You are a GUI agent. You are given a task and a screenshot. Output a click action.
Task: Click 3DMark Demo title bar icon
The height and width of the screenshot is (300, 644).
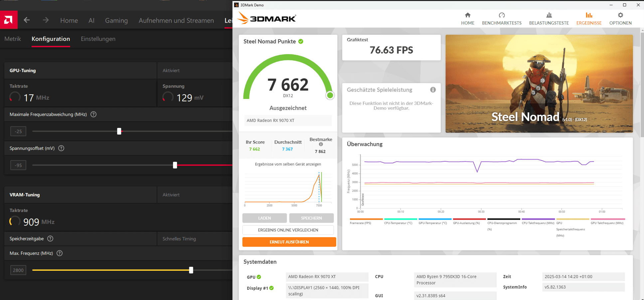(x=237, y=5)
